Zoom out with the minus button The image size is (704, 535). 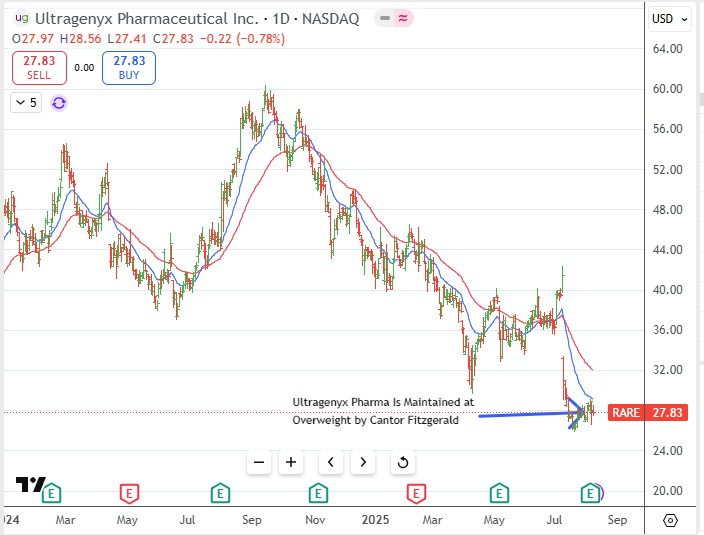tap(259, 462)
